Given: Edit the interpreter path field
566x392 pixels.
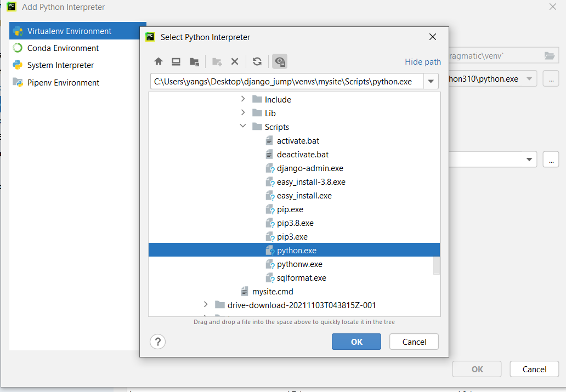Looking at the screenshot, I should click(x=287, y=82).
